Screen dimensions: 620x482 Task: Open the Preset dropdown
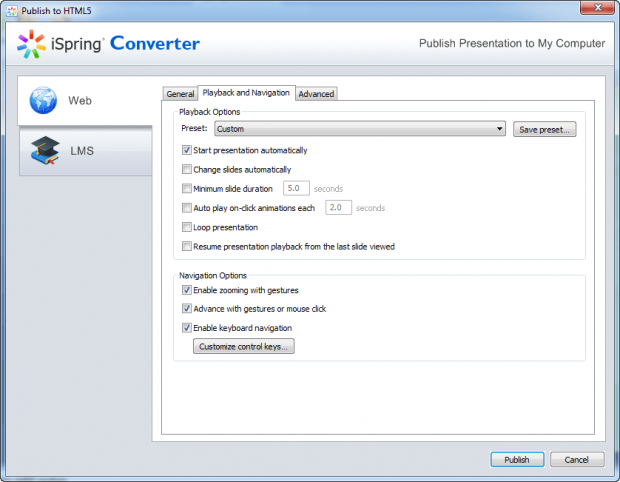click(360, 129)
